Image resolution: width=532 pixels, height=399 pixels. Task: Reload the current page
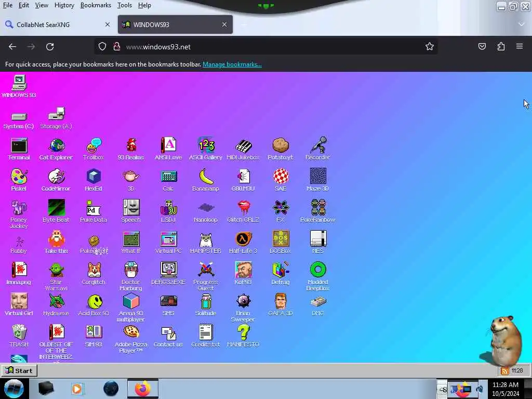[x=50, y=46]
